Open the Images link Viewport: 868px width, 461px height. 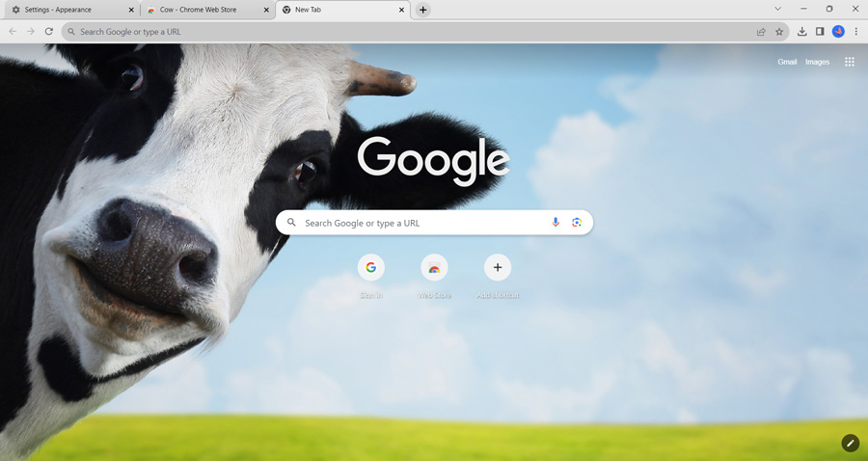pos(817,62)
